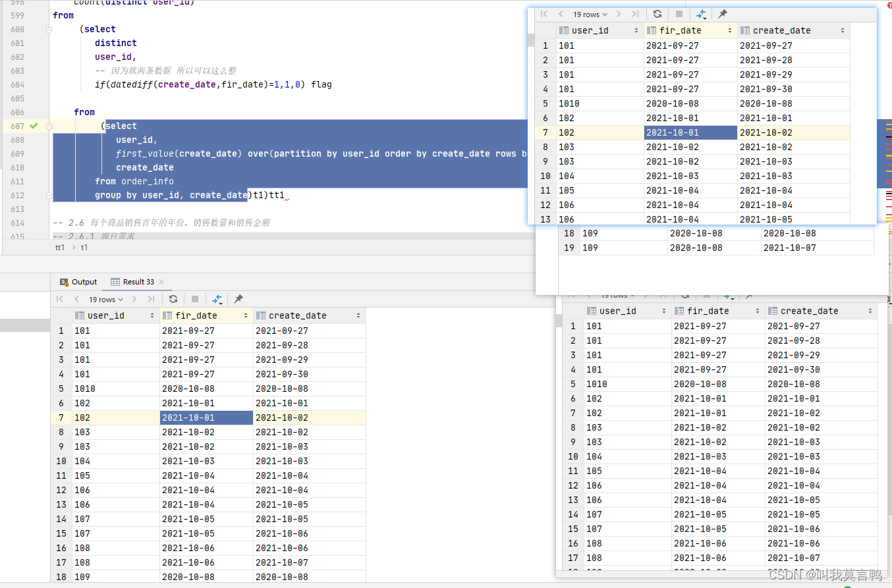Select highlighted fir_date cell in top popup row 7
892x588 pixels.
point(690,132)
